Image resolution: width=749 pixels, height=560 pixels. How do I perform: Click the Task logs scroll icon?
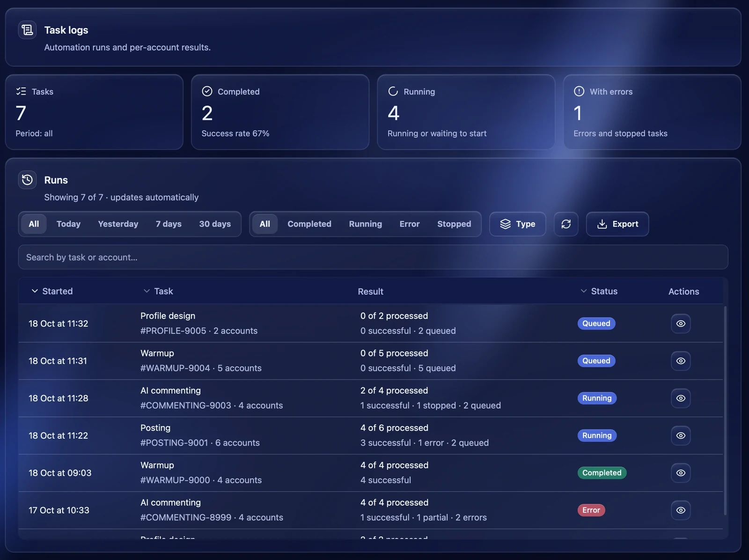click(27, 30)
